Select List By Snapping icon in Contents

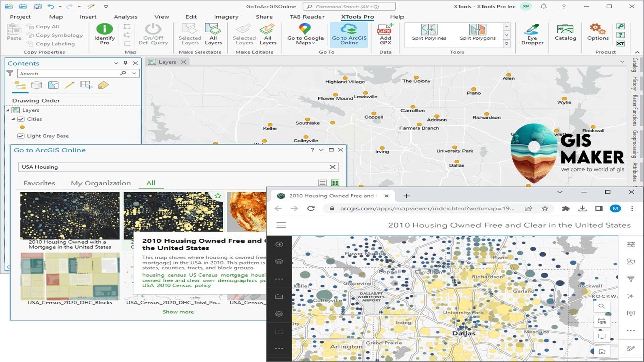point(86,85)
